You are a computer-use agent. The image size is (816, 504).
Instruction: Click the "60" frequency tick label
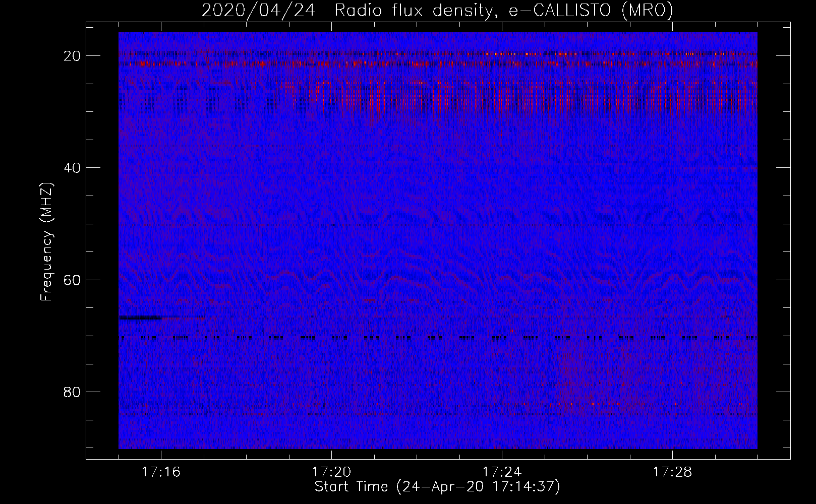pos(72,280)
